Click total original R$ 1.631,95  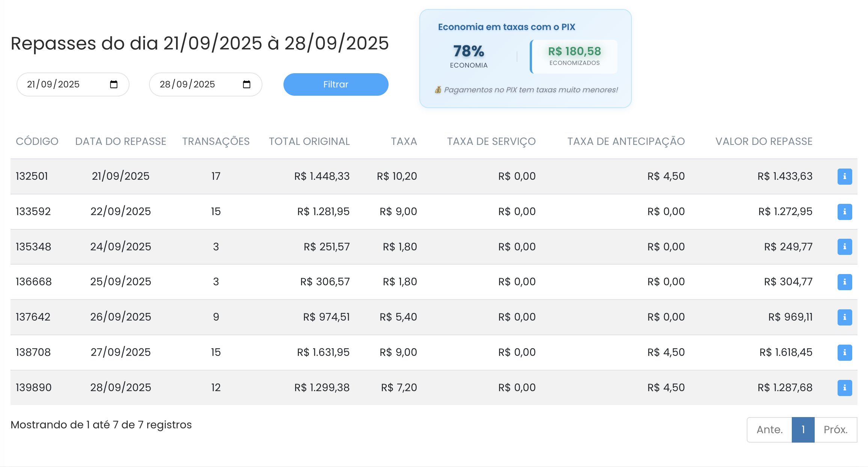(x=323, y=352)
